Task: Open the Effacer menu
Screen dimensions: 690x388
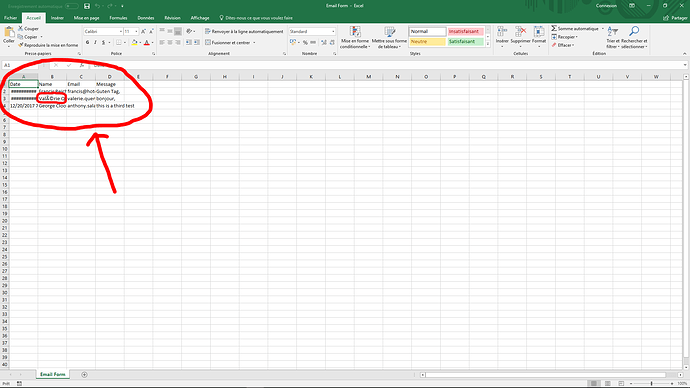Action: click(563, 45)
